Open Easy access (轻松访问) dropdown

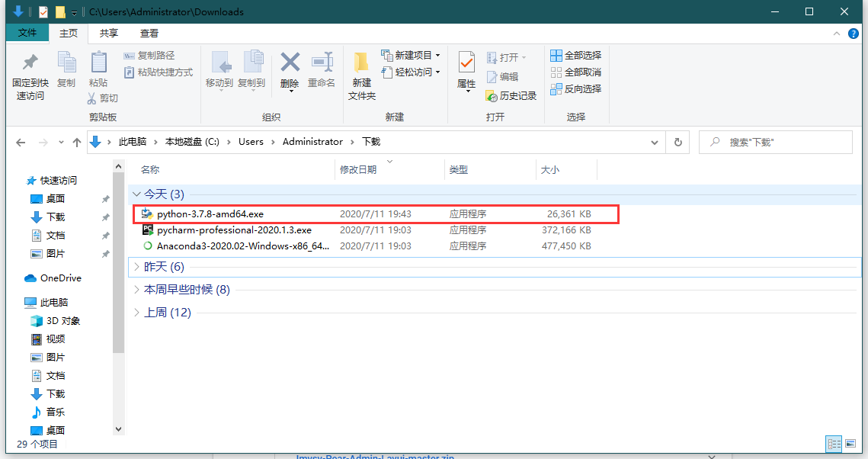tap(411, 72)
